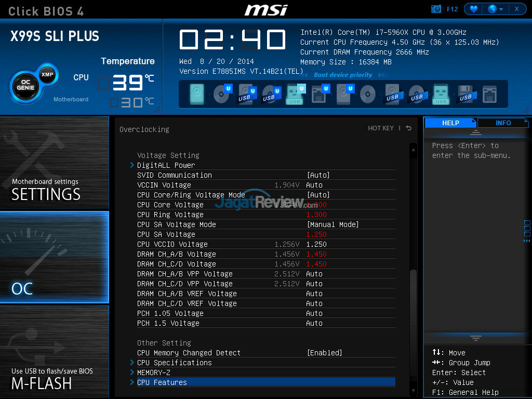Select the DRAM CH_C/D VREF Voltage row
Image resolution: width=532 pixels, height=399 pixels.
pos(266,303)
